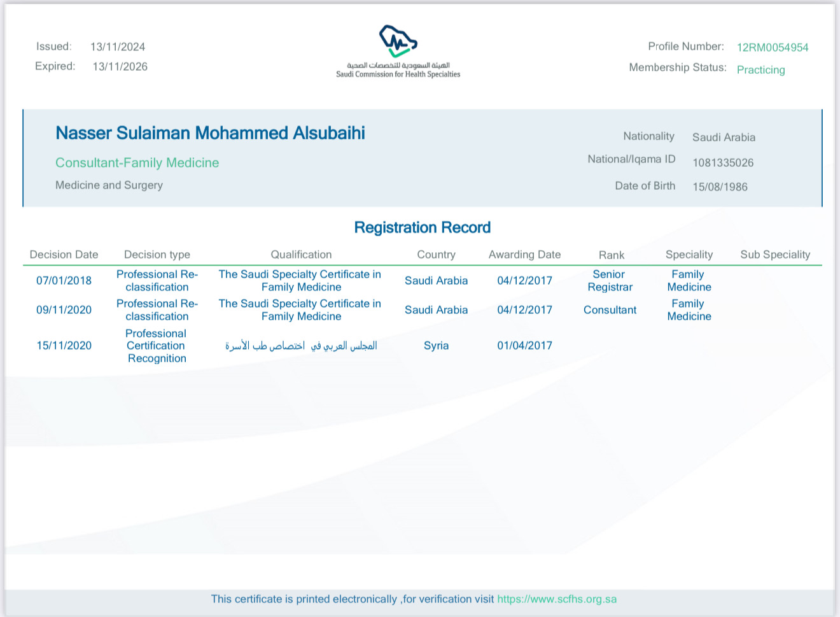Viewport: 840px width, 617px height.
Task: Select the 09/11/2020 decision date row
Action: click(64, 310)
